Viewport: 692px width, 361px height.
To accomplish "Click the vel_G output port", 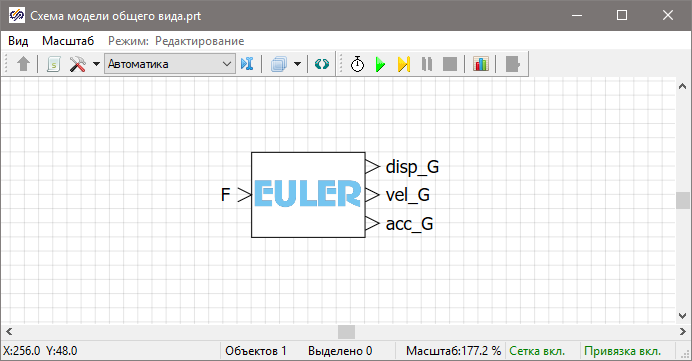I will coord(372,195).
